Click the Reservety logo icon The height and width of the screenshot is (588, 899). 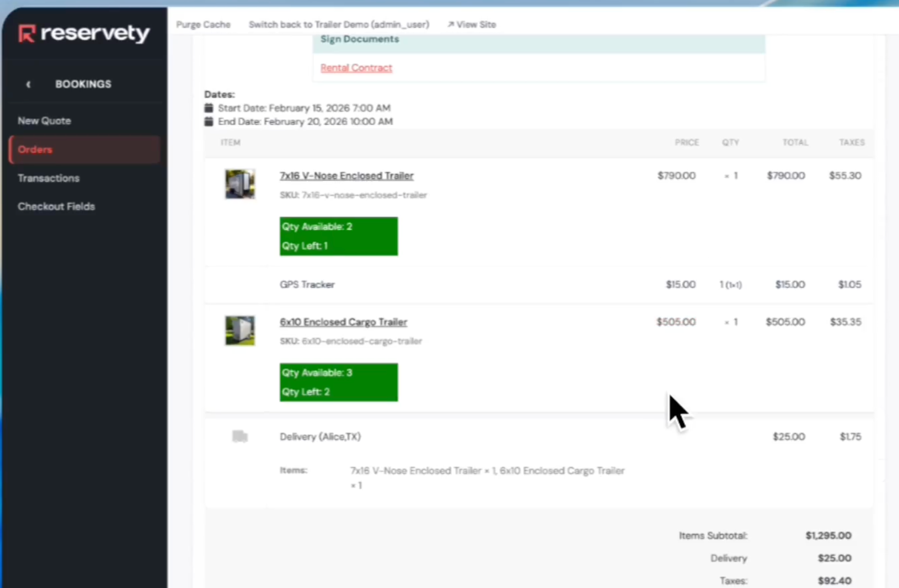coord(27,34)
